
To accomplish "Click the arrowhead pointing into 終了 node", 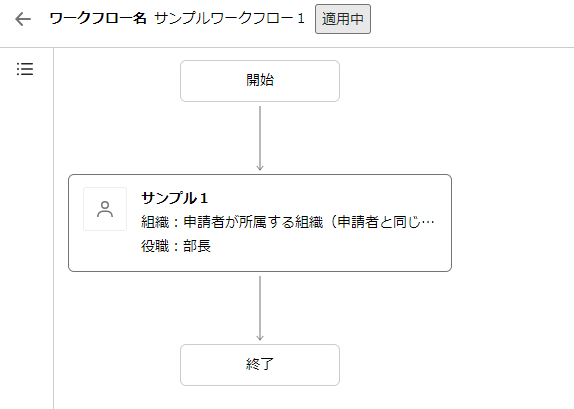I will tap(260, 338).
